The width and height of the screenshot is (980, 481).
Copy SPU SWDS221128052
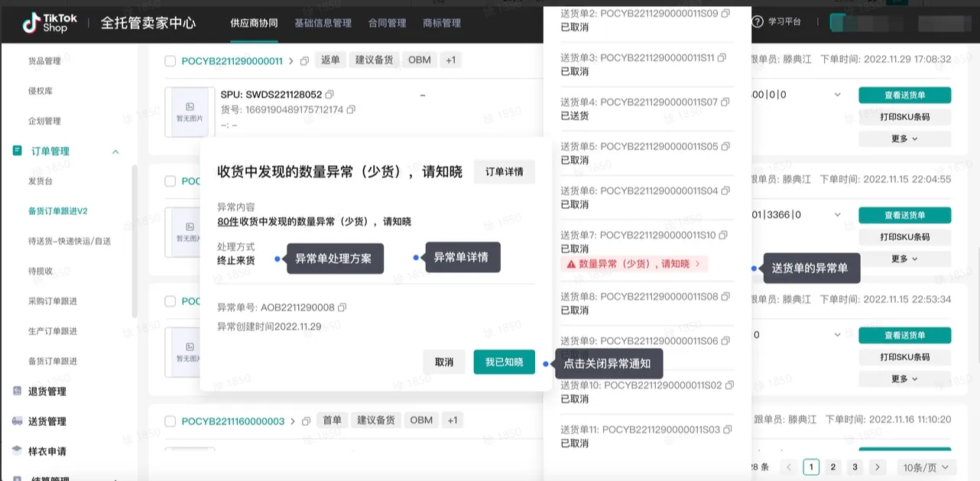point(329,94)
